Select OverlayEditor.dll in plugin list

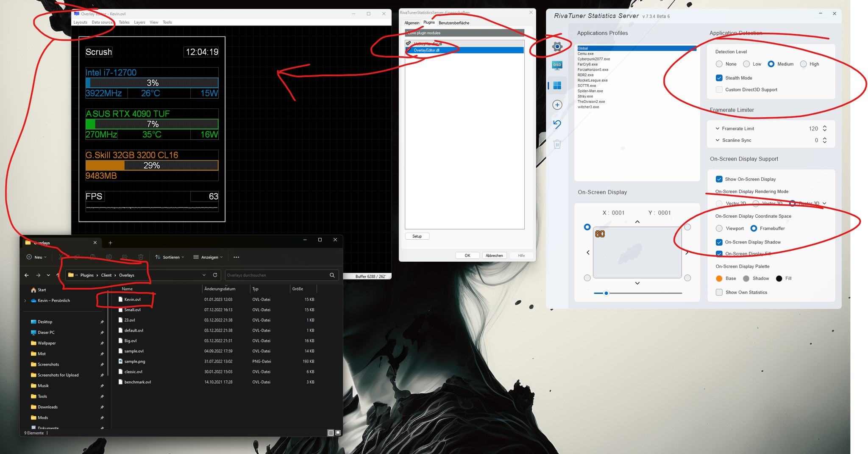[465, 50]
